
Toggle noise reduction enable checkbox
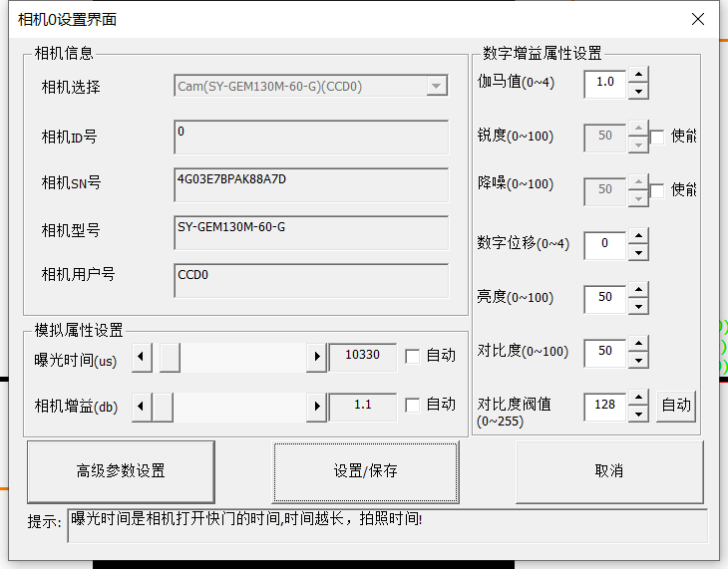click(x=657, y=190)
